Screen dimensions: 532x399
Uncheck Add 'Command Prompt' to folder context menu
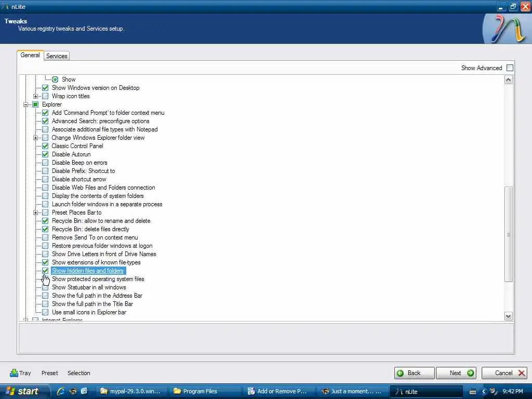(x=45, y=113)
